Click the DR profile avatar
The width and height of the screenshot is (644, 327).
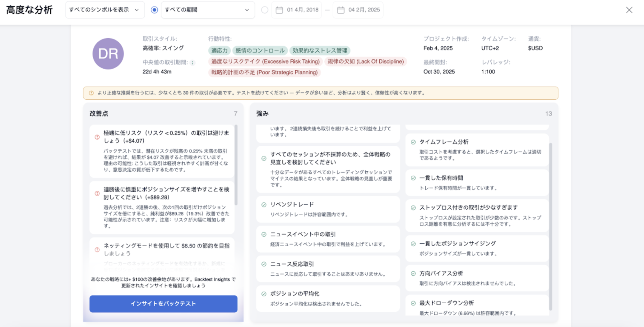pyautogui.click(x=108, y=54)
